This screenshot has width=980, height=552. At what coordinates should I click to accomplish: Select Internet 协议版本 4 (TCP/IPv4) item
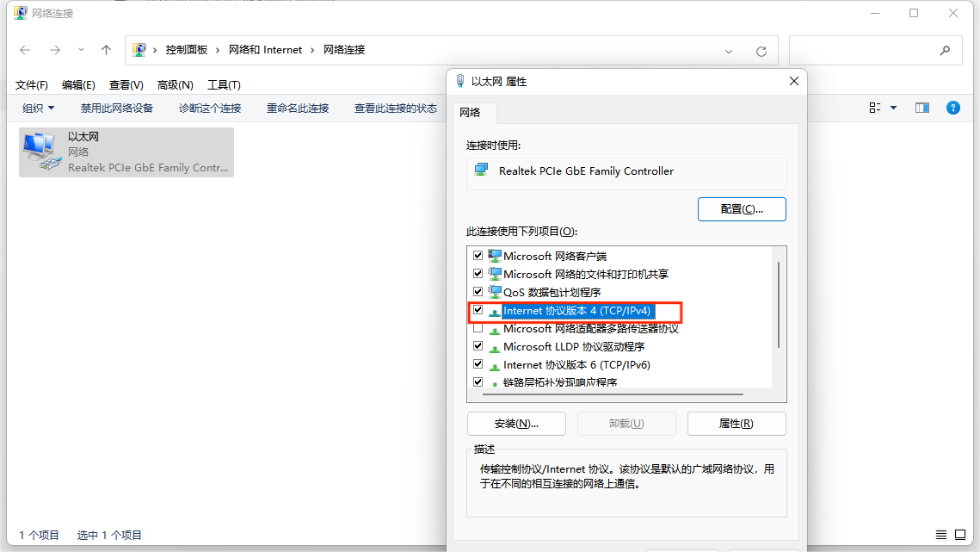point(576,310)
